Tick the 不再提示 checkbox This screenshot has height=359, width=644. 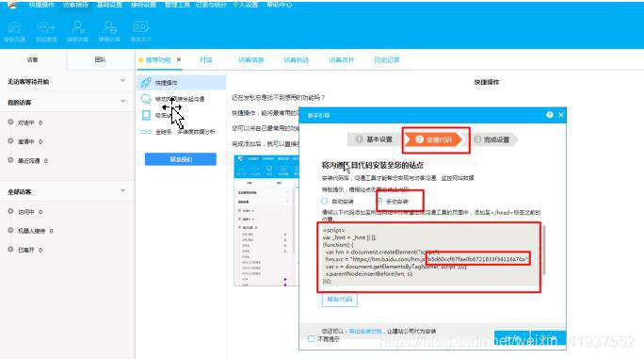click(x=312, y=339)
